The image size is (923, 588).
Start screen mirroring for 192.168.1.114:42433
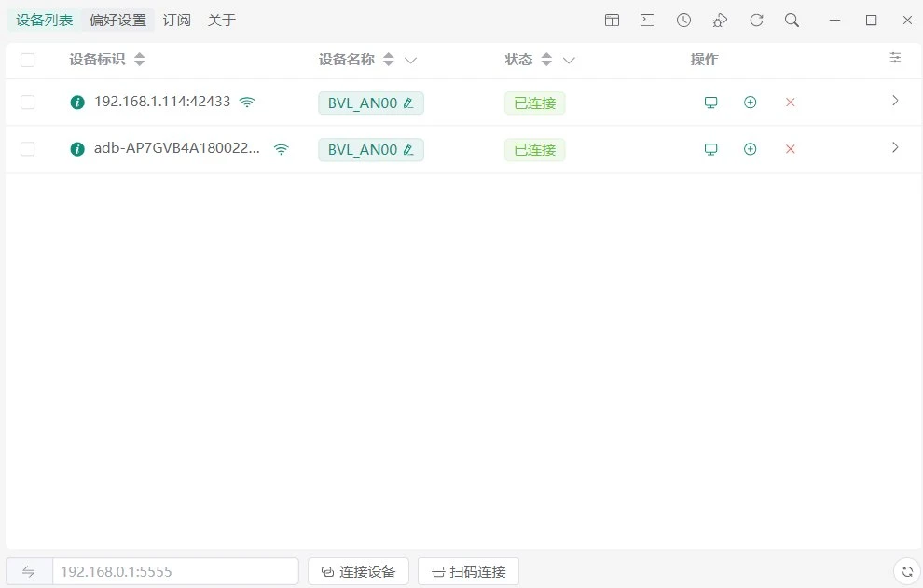710,103
